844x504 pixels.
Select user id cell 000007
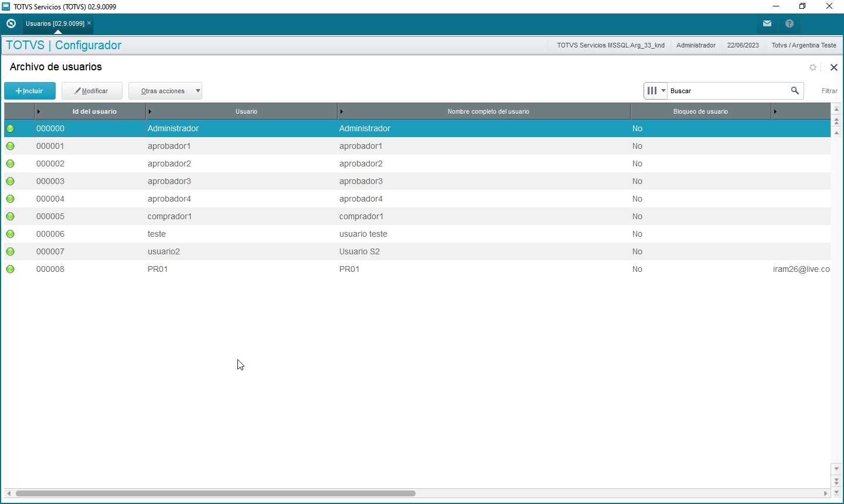coord(90,251)
